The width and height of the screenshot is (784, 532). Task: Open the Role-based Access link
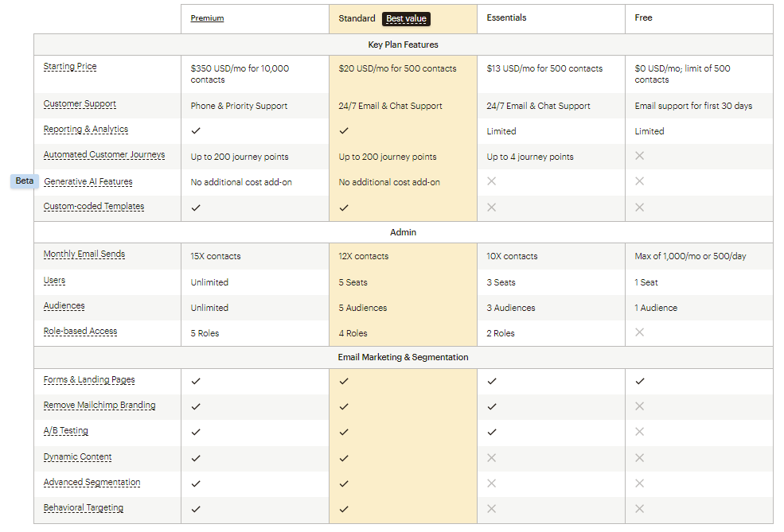(x=80, y=331)
